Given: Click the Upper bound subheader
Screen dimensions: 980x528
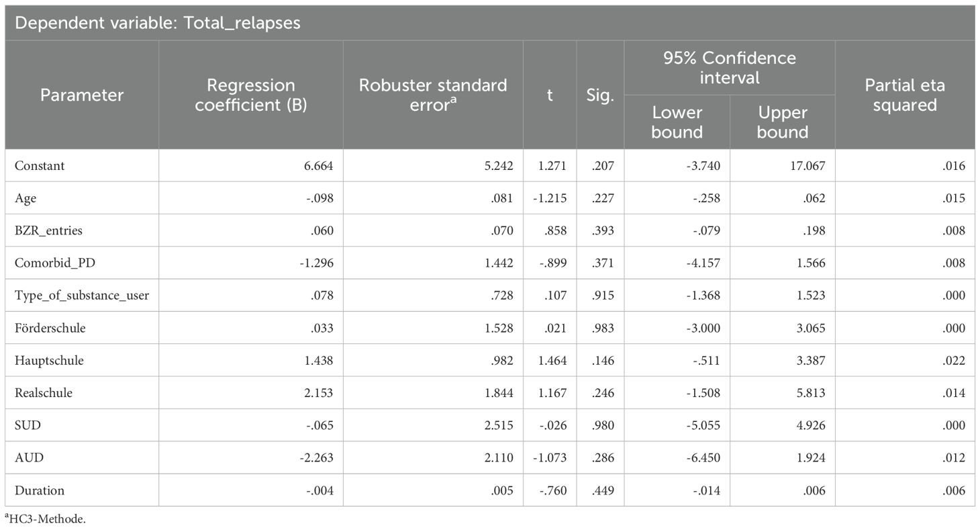Looking at the screenshot, I should 782,122.
